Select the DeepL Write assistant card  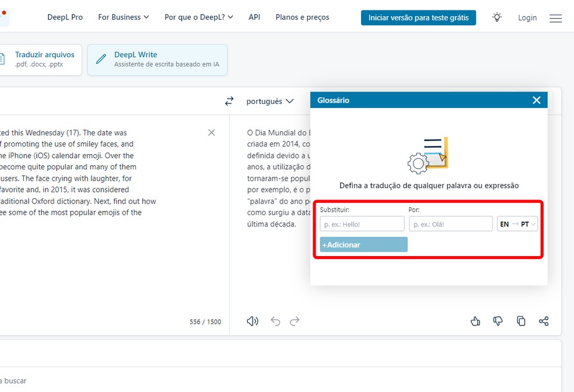point(157,60)
